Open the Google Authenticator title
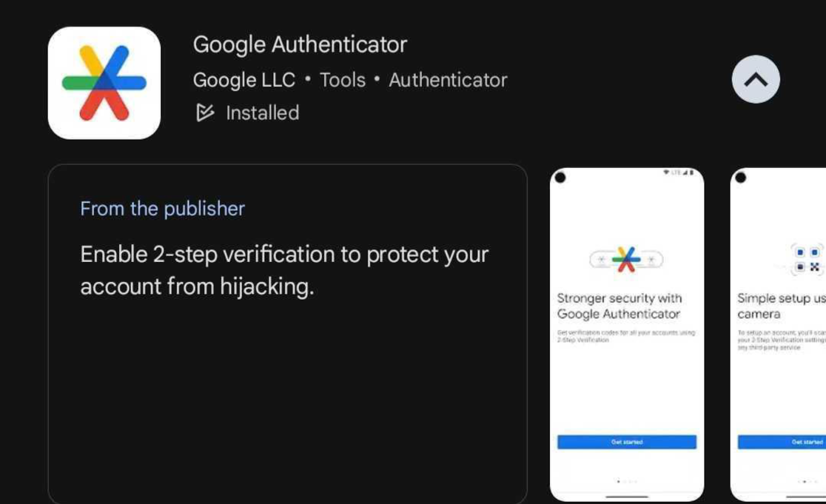The width and height of the screenshot is (826, 504). tap(300, 44)
